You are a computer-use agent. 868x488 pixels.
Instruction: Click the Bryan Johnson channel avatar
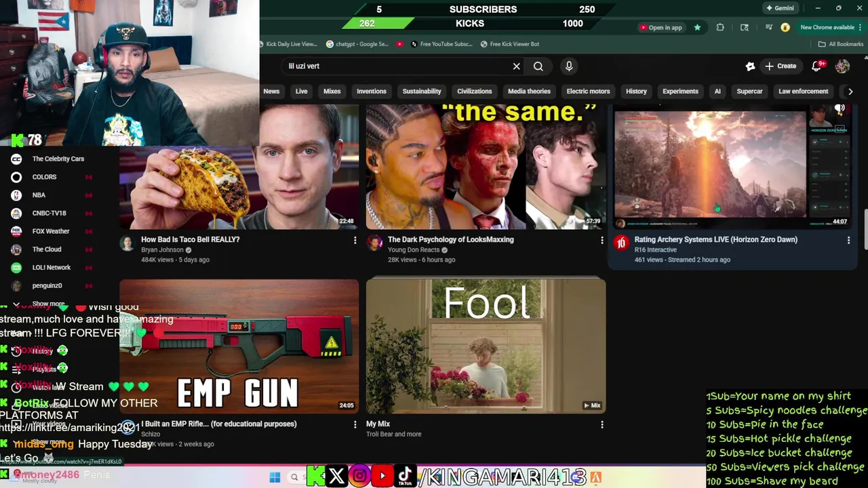coord(127,244)
